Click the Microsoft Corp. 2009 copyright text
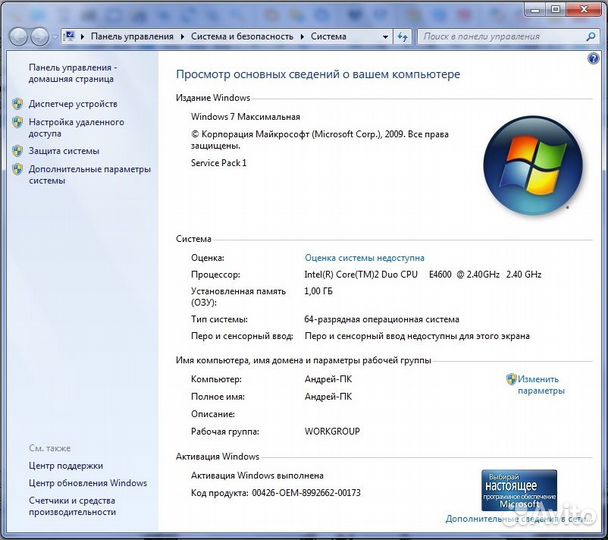The height and width of the screenshot is (540, 608). 320,140
